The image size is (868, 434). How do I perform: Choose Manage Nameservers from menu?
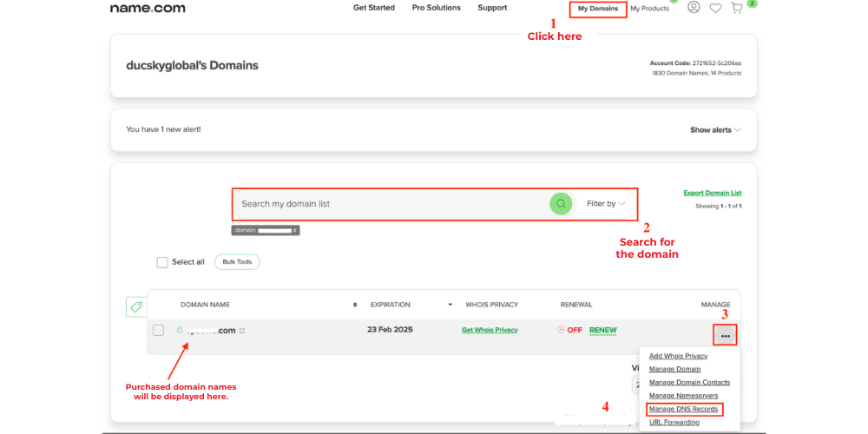pos(683,396)
